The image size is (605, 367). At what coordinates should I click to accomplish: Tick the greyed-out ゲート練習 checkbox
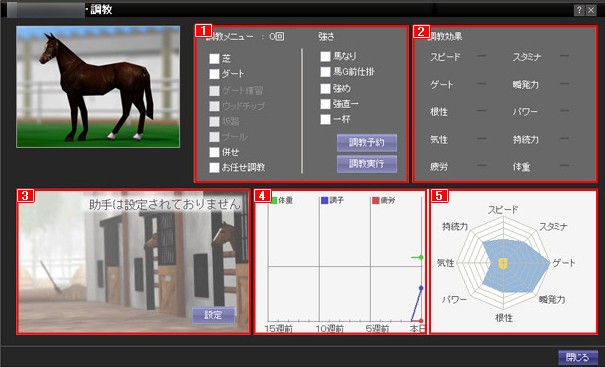click(215, 91)
